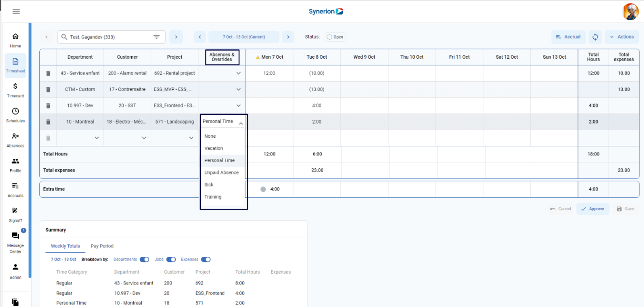This screenshot has width=644, height=307.
Task: Expand the Absences dropdown for the Dev row
Action: (238, 105)
